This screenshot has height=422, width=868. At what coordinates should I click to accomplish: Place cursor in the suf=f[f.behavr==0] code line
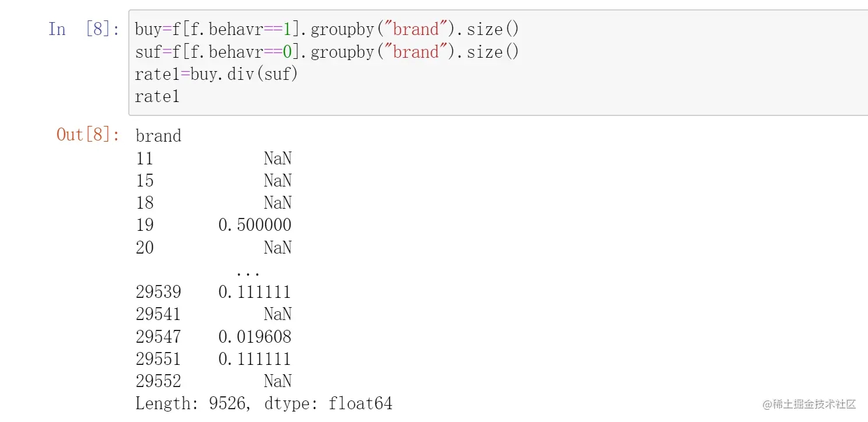click(326, 52)
